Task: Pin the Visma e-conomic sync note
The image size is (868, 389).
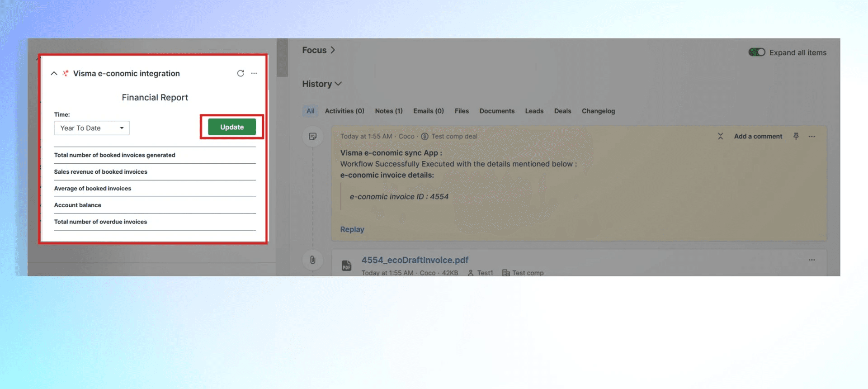Action: point(796,136)
